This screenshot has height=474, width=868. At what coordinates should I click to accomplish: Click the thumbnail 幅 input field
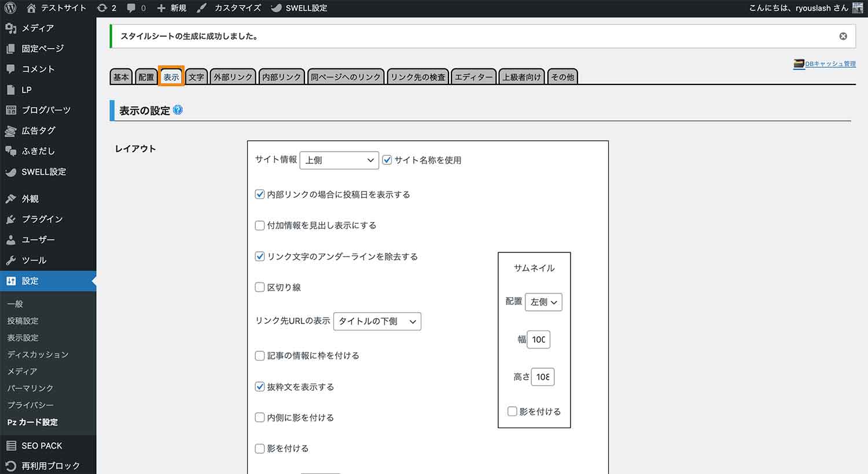pyautogui.click(x=539, y=340)
